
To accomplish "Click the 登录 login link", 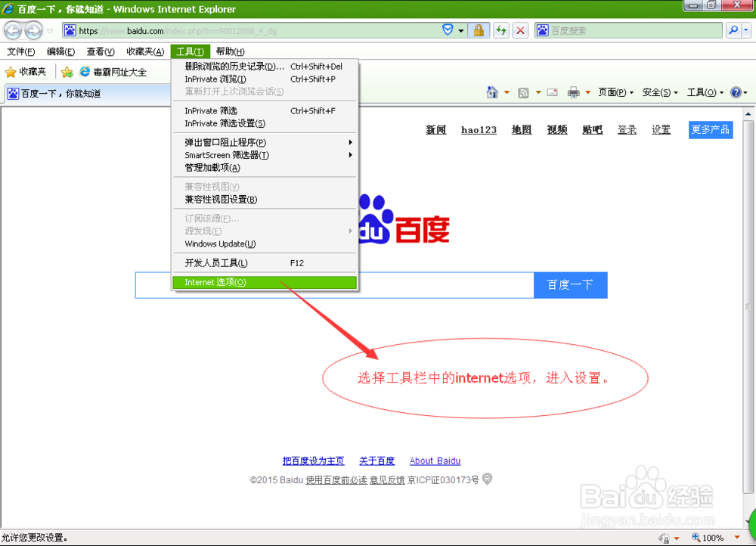I will click(x=627, y=130).
